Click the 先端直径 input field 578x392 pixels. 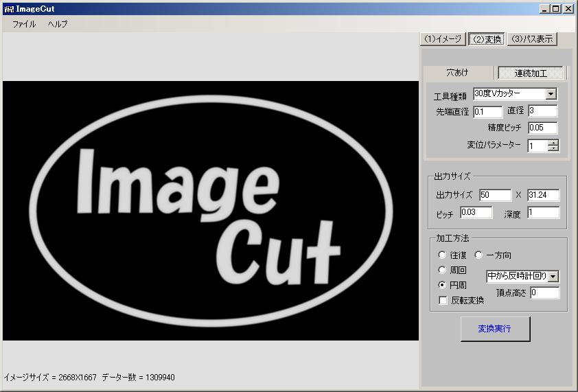pos(487,112)
